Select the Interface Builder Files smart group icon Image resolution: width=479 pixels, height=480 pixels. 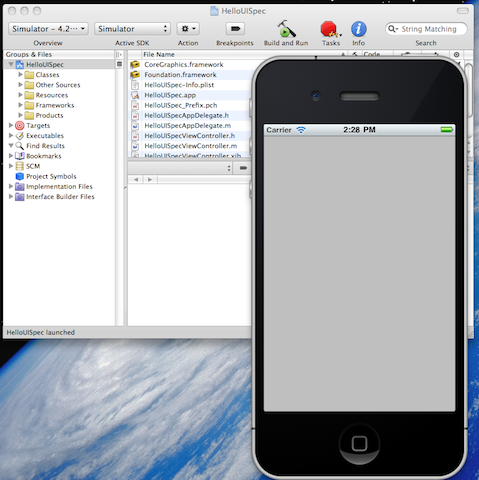[20, 197]
